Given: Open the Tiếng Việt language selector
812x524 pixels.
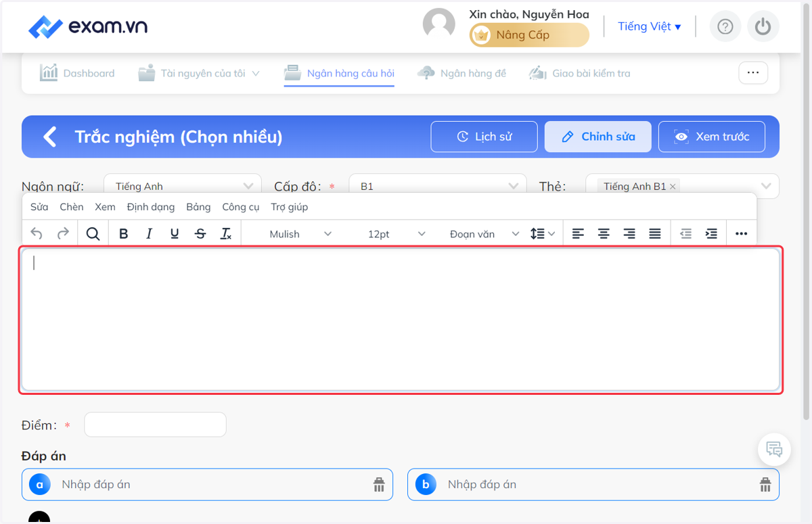Looking at the screenshot, I should [x=650, y=26].
